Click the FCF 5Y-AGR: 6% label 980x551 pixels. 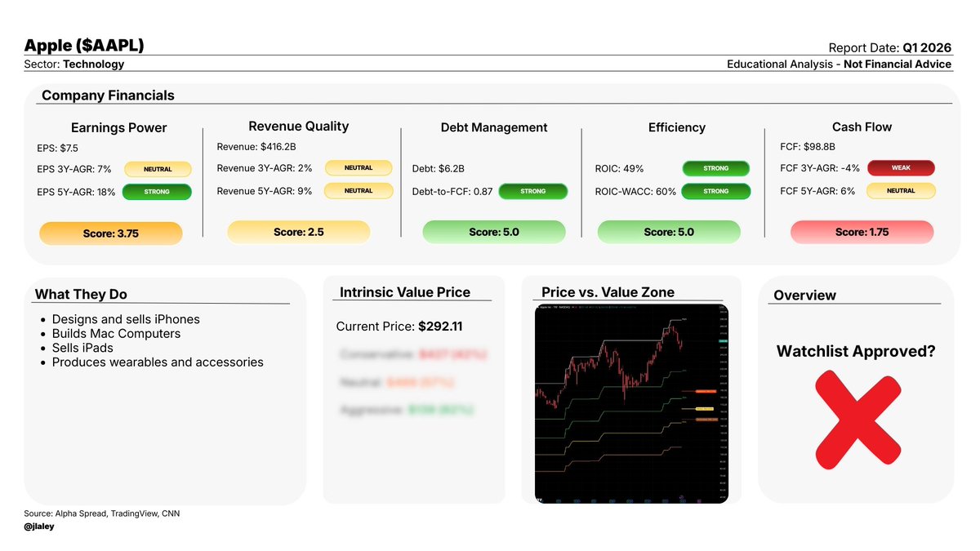point(817,191)
